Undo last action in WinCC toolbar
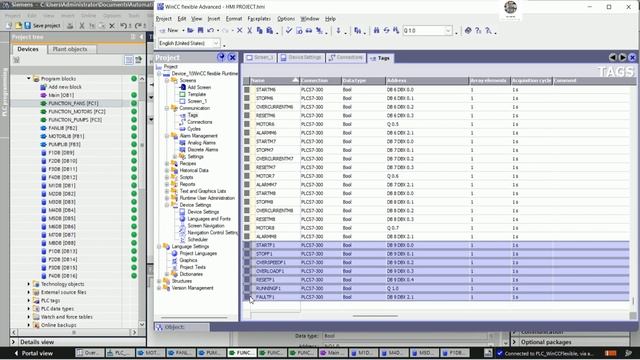Image resolution: width=640 pixels, height=360 pixels. click(211, 31)
